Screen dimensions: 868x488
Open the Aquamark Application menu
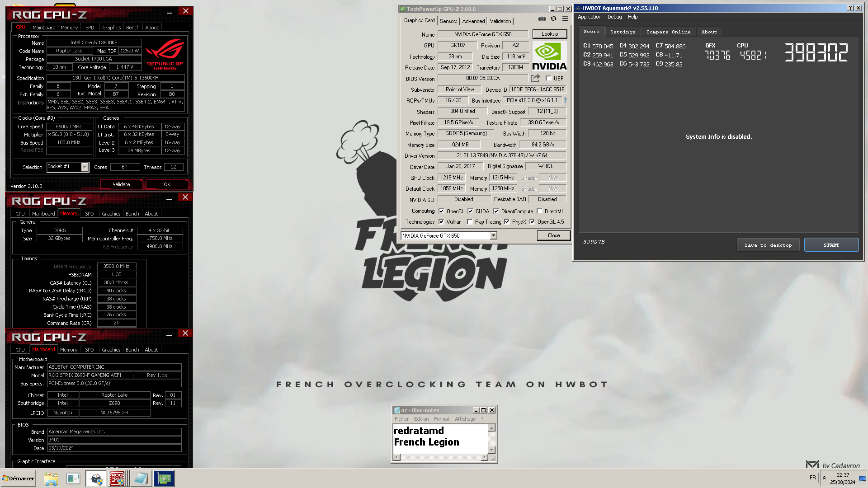click(x=590, y=17)
